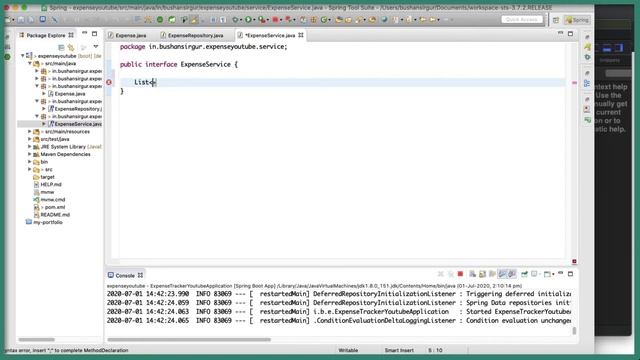
Task: Expand JRE System Library node
Action: coord(30,147)
